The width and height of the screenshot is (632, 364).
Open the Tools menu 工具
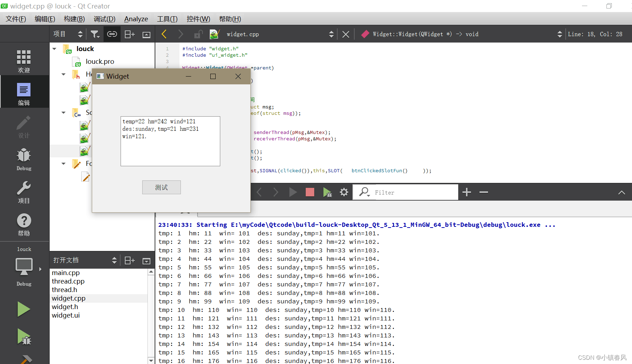click(x=167, y=19)
